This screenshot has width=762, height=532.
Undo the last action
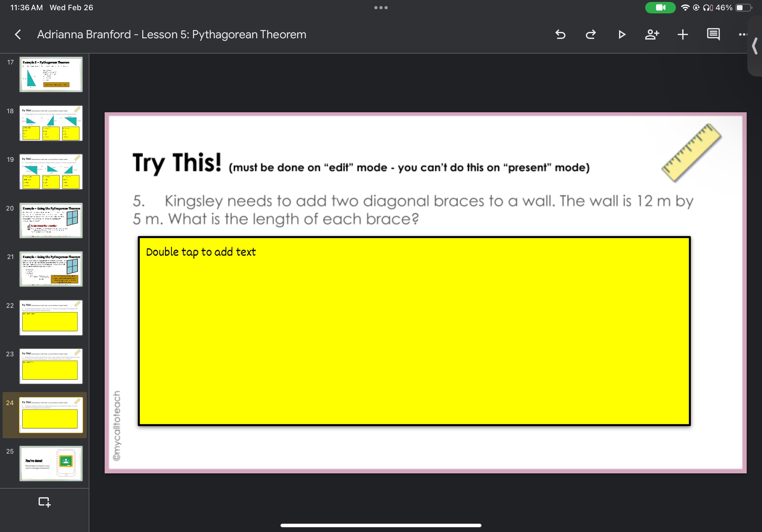coord(560,34)
